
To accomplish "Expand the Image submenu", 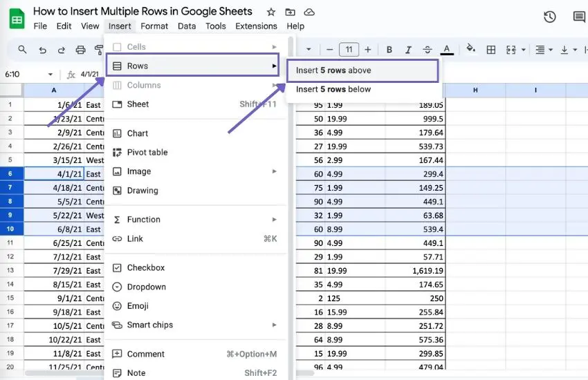I will [x=195, y=171].
